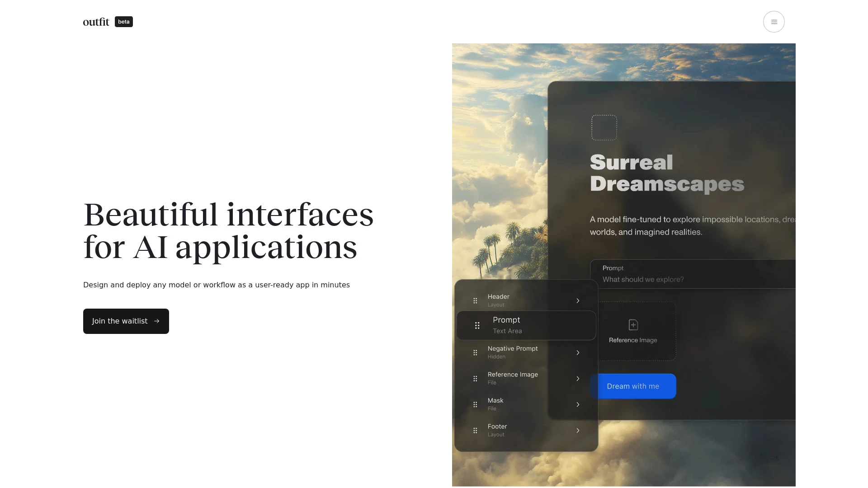Click the Dream with me button
This screenshot has width=868, height=488.
[633, 385]
